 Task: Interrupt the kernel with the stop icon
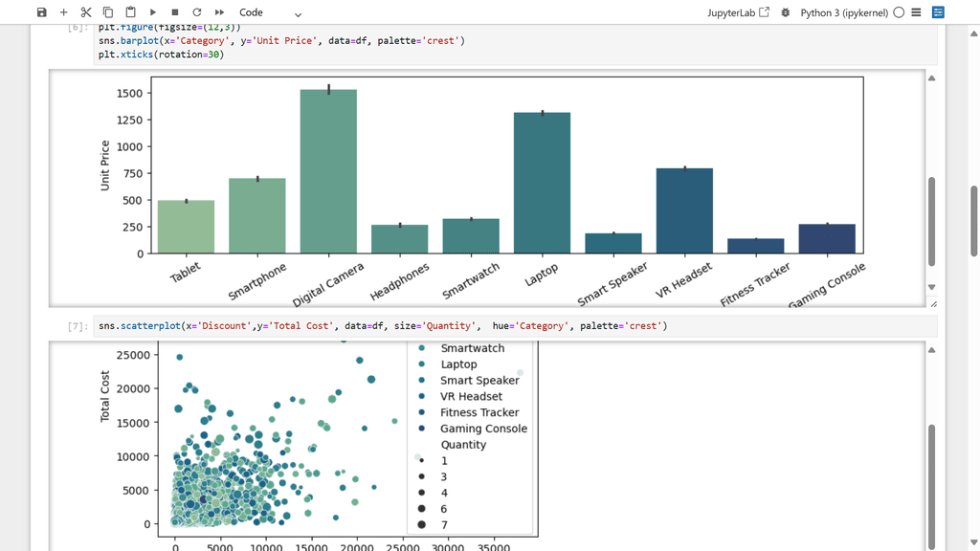click(x=175, y=12)
